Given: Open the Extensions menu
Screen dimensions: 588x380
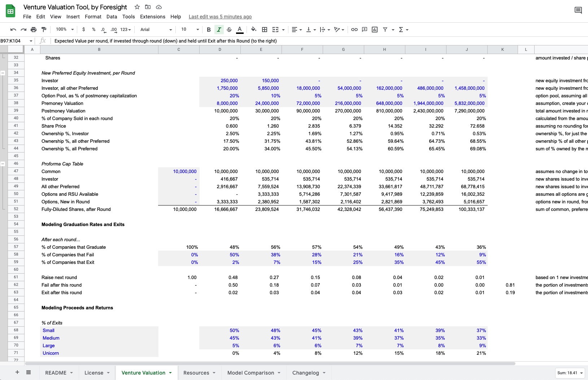Looking at the screenshot, I should (152, 17).
